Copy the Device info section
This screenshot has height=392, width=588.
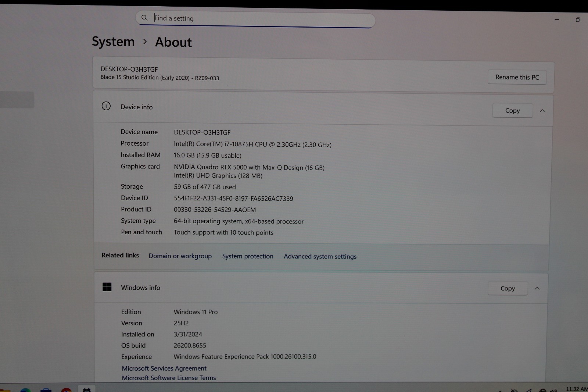tap(512, 111)
